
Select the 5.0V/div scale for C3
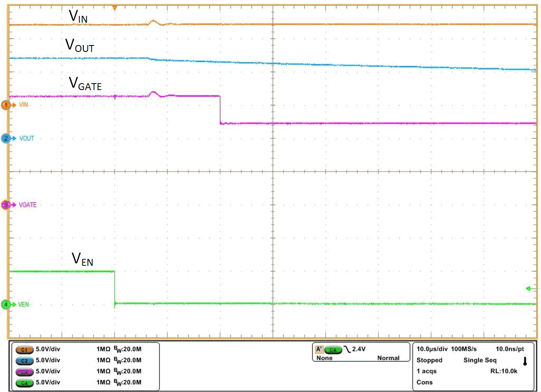(48, 371)
